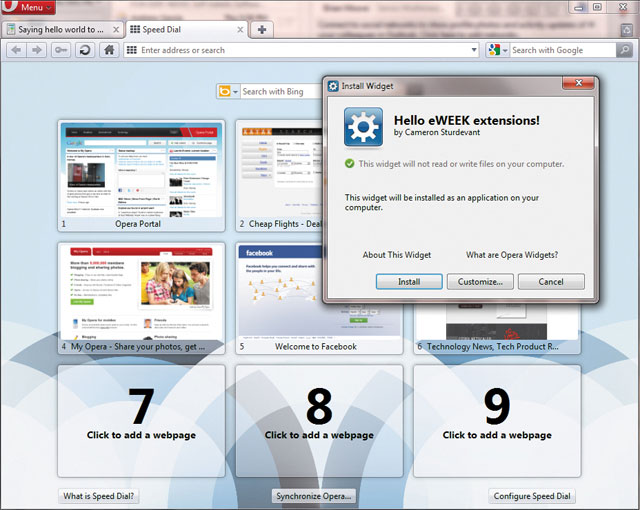This screenshot has height=510, width=640.
Task: Click the magnifier search button
Action: 624,50
